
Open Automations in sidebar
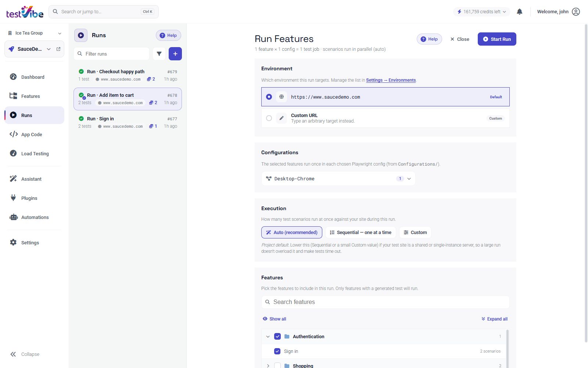pos(35,217)
